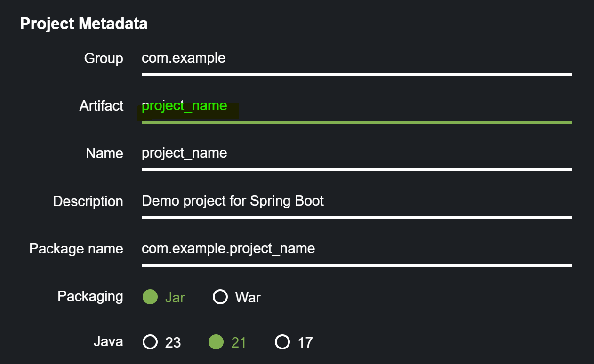Click the "Project Metadata" heading
This screenshot has height=364, width=594.
(84, 24)
